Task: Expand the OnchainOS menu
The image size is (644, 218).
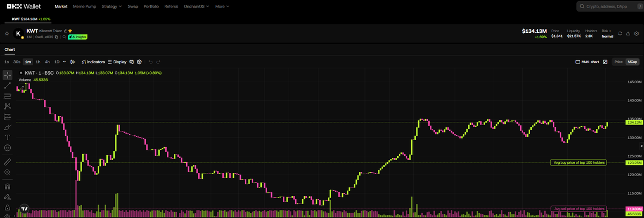Action: point(197,6)
